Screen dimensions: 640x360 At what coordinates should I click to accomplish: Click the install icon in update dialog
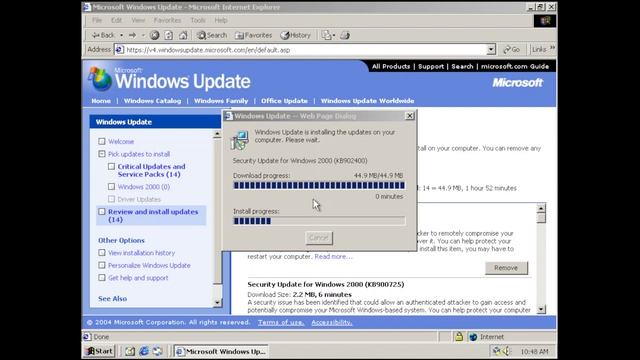pyautogui.click(x=240, y=140)
